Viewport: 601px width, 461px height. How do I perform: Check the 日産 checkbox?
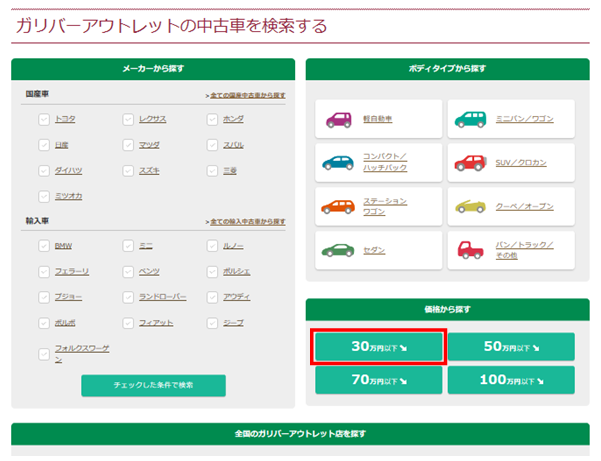click(44, 145)
